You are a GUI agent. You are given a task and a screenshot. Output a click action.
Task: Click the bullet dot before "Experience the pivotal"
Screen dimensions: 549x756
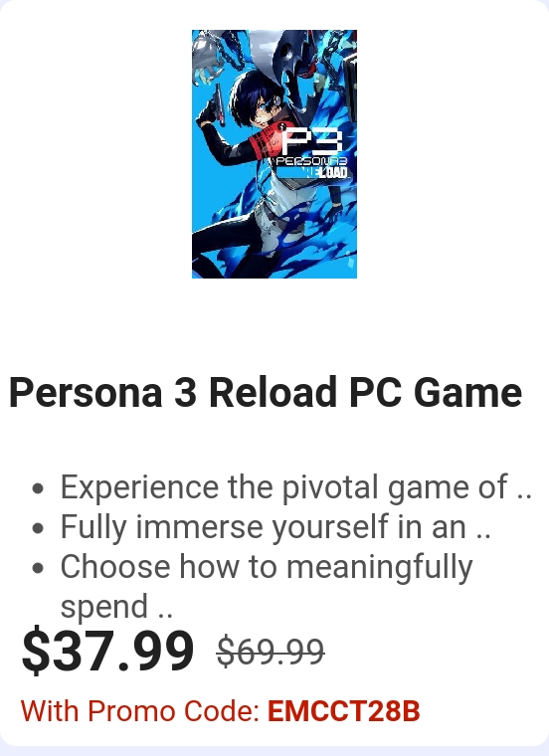(x=38, y=488)
